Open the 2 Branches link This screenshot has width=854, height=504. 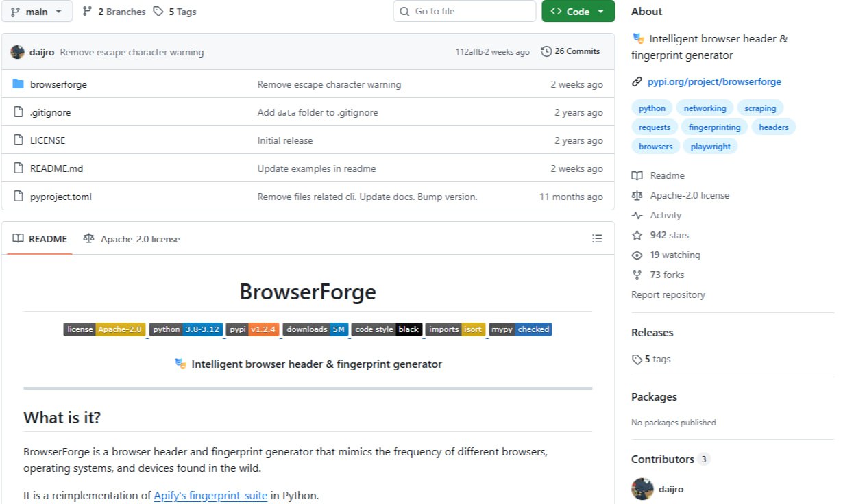tap(114, 12)
